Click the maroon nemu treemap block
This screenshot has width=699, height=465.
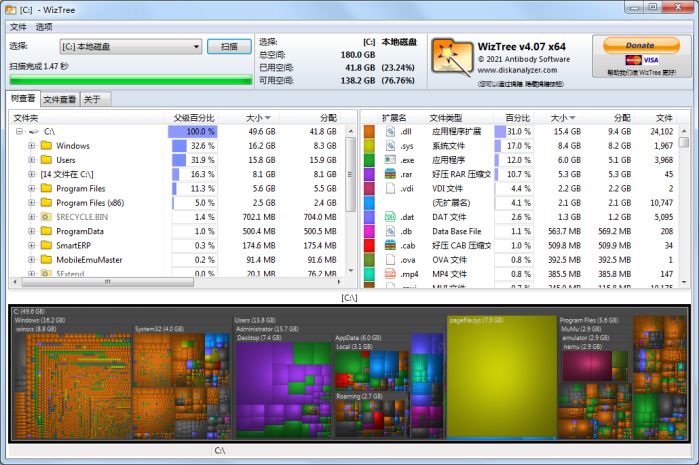[587, 366]
